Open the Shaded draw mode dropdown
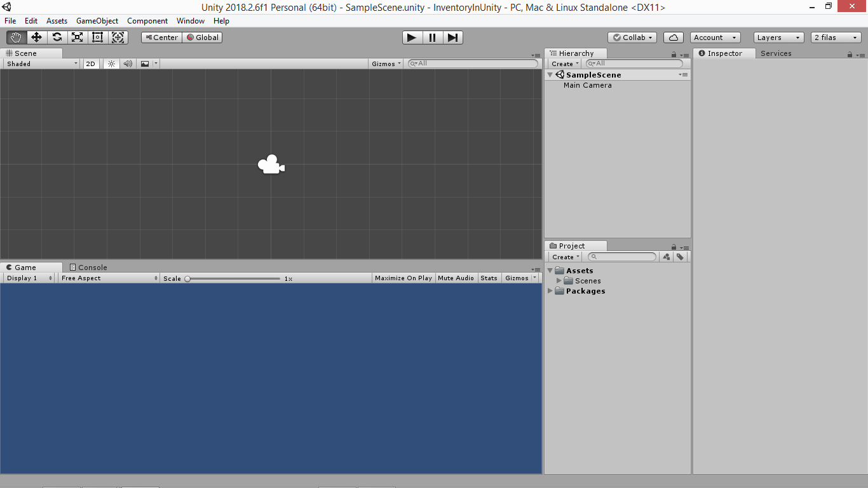 point(42,64)
